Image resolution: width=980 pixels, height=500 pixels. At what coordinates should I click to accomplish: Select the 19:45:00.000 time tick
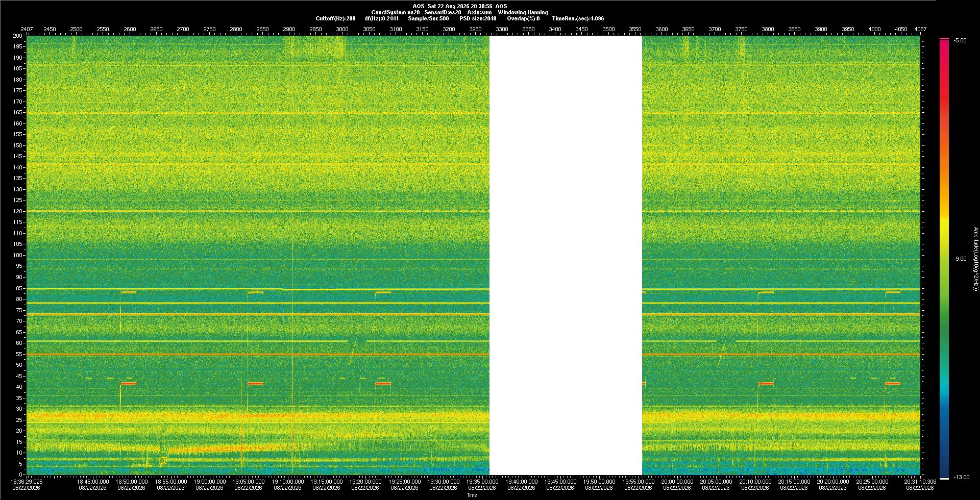[560, 481]
